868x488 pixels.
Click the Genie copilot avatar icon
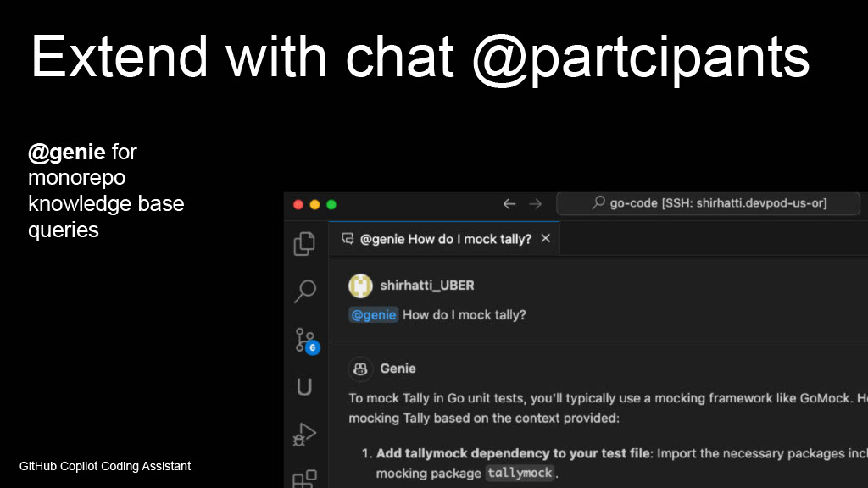pos(360,369)
